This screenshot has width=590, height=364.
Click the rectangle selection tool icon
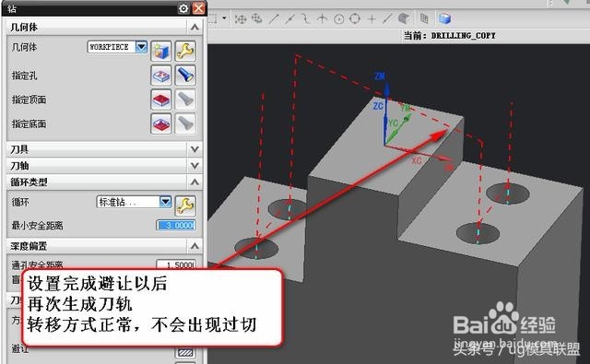tap(213, 18)
